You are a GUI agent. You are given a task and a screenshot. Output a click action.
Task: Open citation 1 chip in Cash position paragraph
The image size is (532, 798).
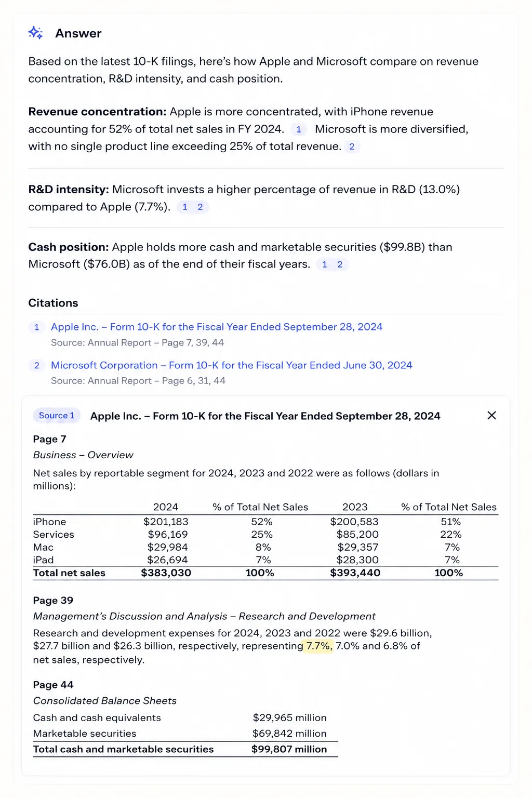click(325, 264)
